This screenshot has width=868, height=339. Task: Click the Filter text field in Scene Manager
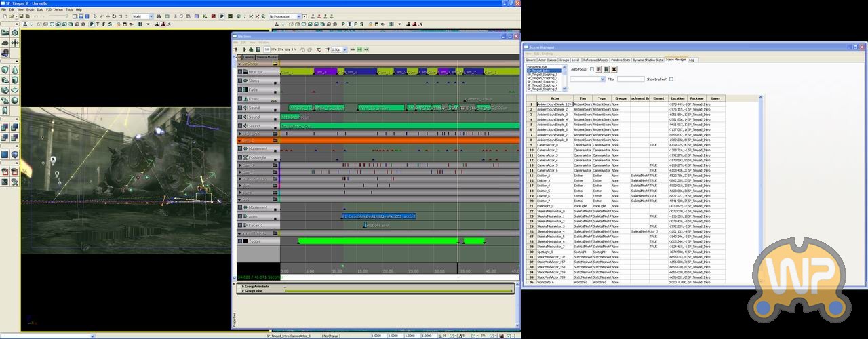(630, 79)
